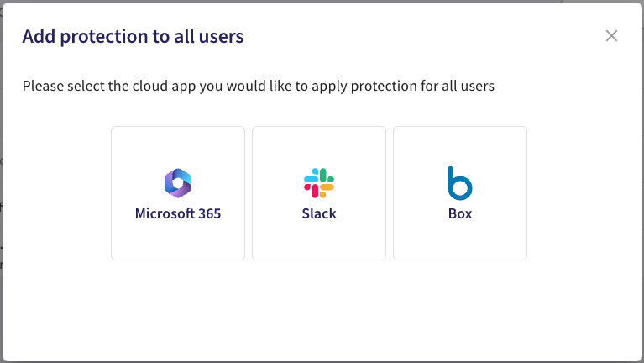The height and width of the screenshot is (363, 644).
Task: Click the "Box" text label
Action: (460, 213)
